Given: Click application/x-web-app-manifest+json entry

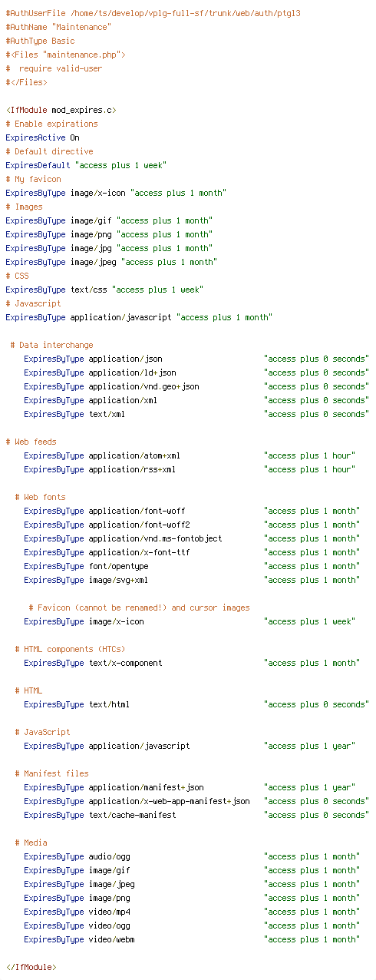Looking at the screenshot, I should click(169, 802).
